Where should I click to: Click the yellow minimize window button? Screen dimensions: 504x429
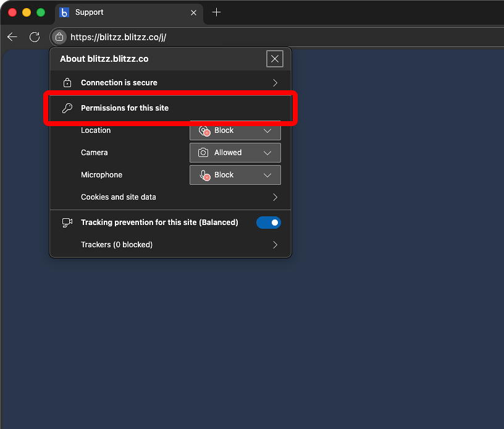point(27,12)
